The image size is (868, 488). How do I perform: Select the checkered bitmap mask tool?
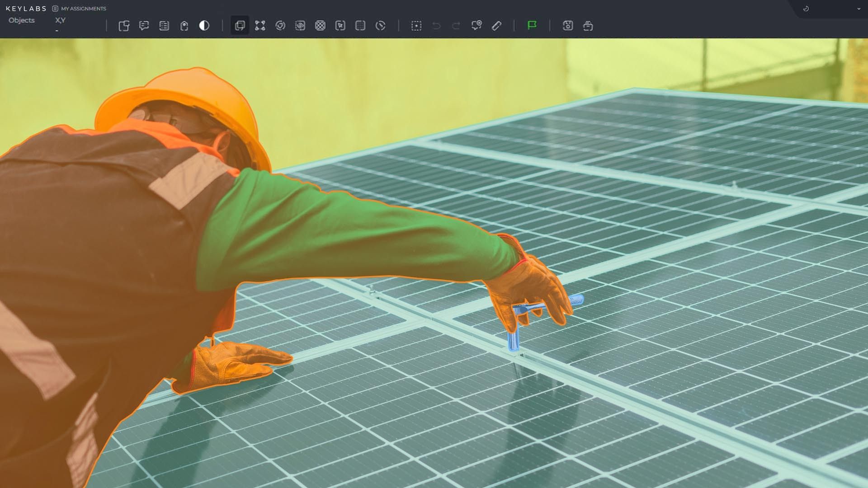point(320,26)
